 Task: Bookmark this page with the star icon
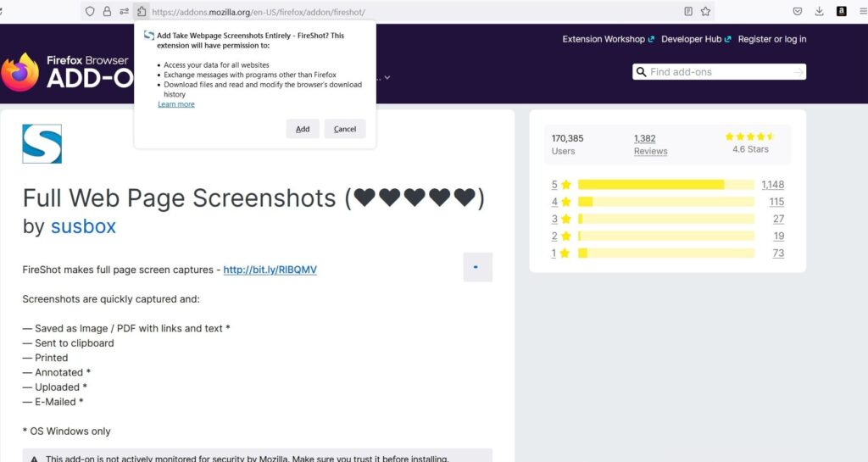point(705,11)
